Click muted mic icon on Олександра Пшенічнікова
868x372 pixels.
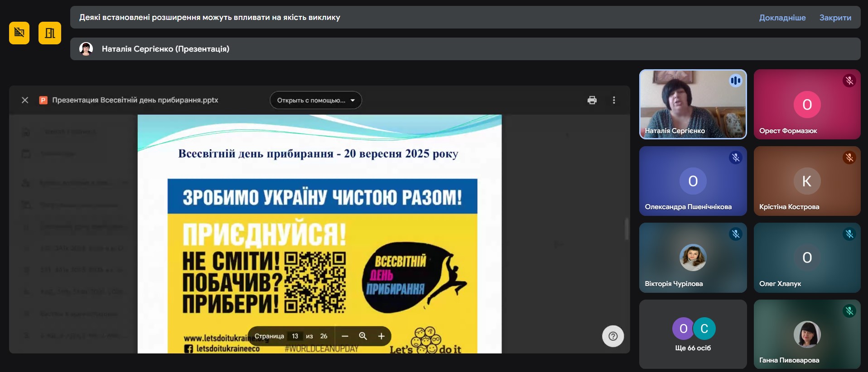click(735, 157)
